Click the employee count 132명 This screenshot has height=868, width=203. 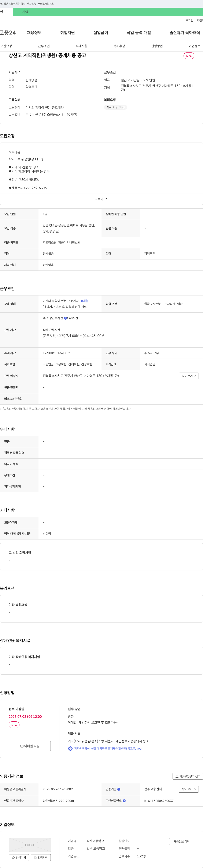141,856
